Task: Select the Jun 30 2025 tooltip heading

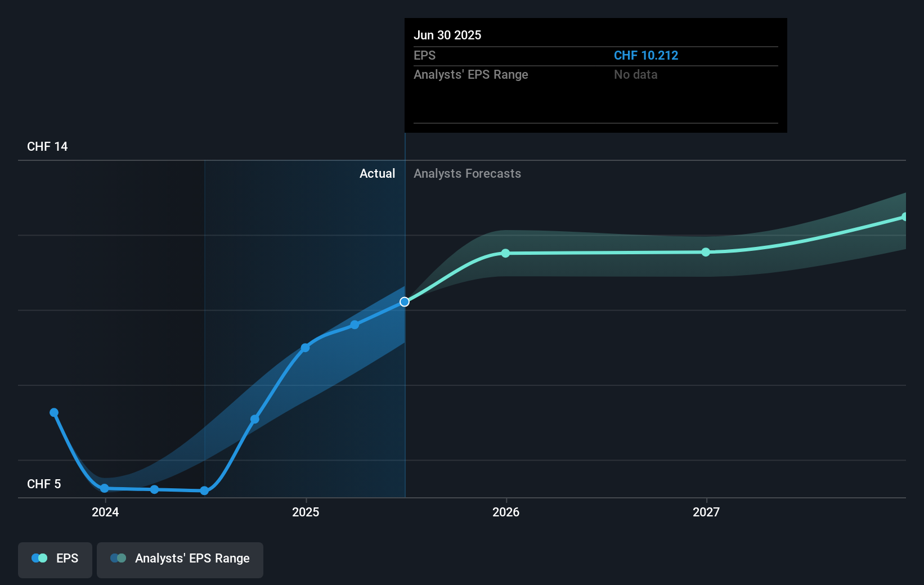Action: (447, 35)
